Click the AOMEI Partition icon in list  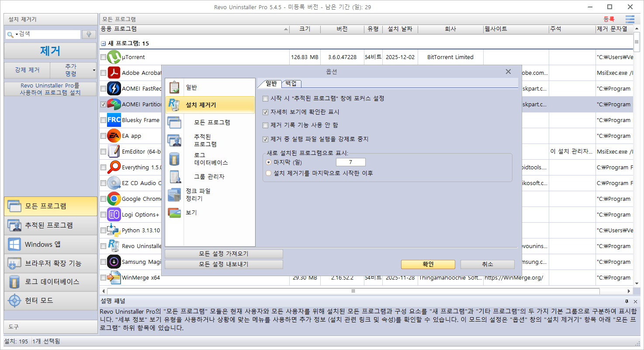click(x=114, y=104)
